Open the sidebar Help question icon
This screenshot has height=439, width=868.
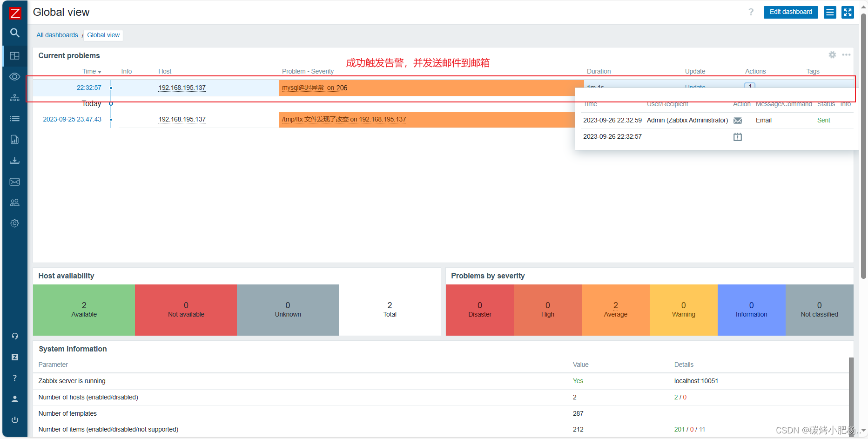click(15, 378)
